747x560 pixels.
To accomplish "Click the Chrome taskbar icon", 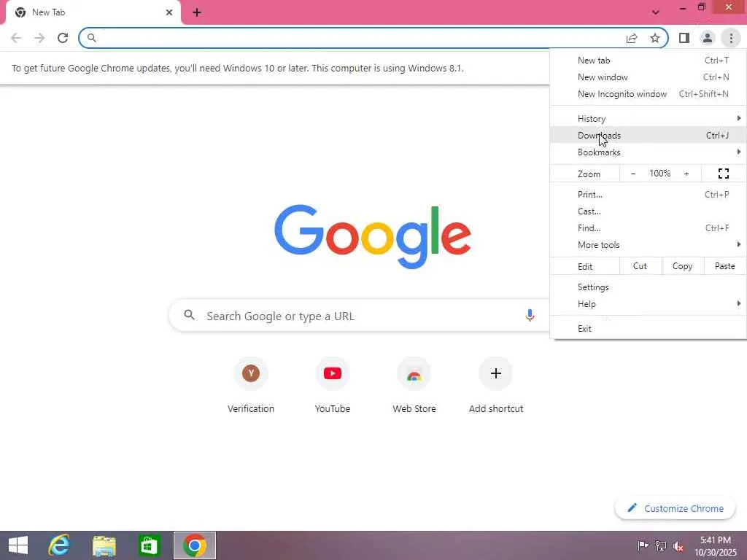I will point(194,545).
